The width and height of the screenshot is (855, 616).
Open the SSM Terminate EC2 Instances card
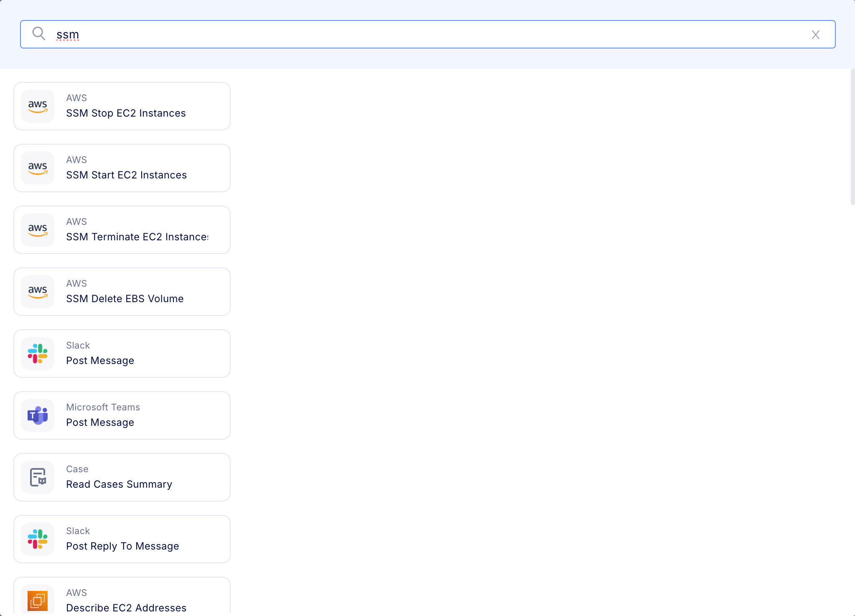(x=122, y=230)
